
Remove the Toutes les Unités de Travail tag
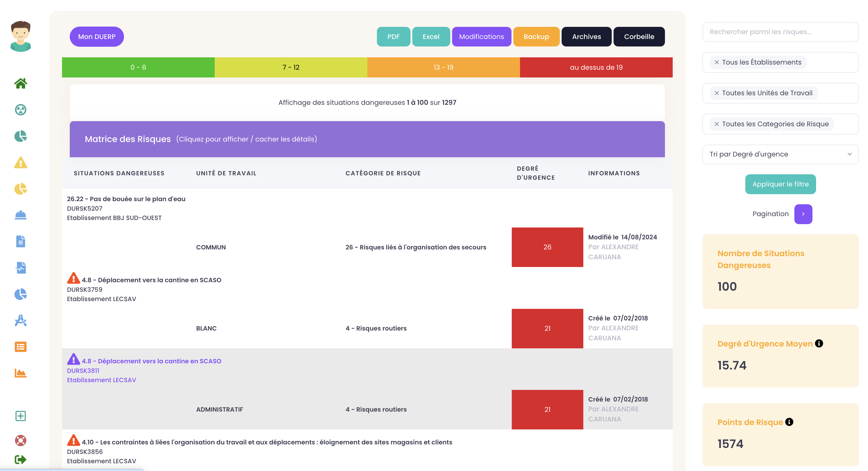717,93
